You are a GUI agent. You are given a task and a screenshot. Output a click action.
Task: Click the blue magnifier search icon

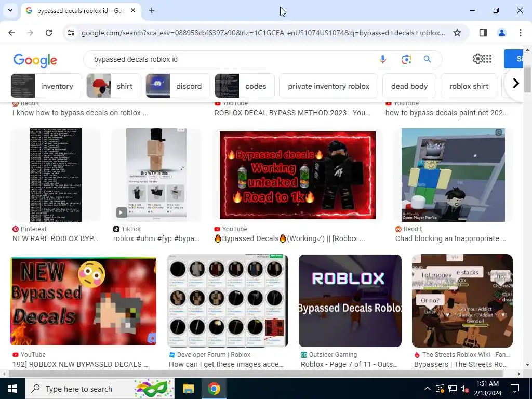tap(428, 59)
